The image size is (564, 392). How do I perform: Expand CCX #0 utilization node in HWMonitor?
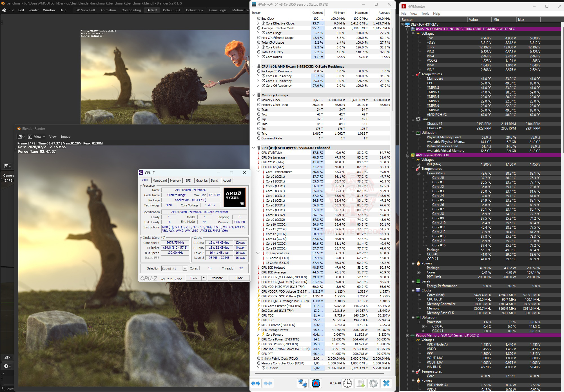(423, 326)
